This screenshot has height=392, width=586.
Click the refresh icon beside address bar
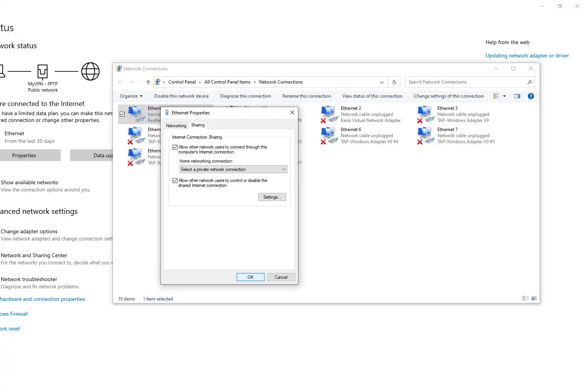click(394, 82)
